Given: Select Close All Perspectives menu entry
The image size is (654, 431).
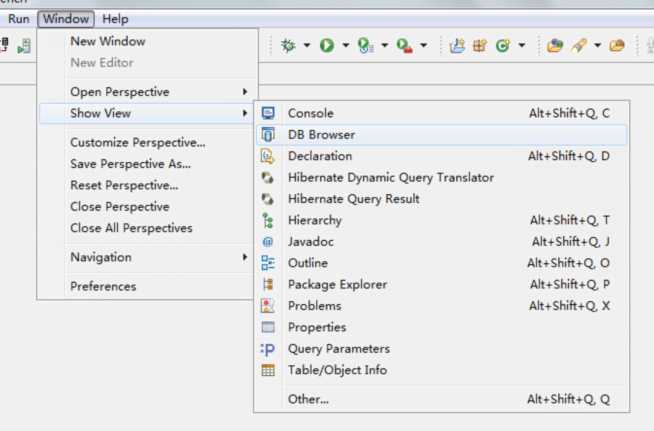Looking at the screenshot, I should point(148,228).
